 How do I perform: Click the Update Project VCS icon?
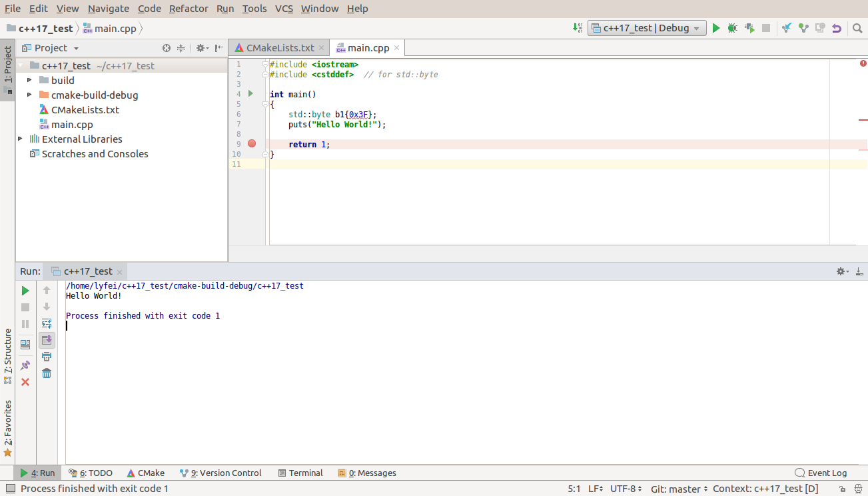point(787,28)
